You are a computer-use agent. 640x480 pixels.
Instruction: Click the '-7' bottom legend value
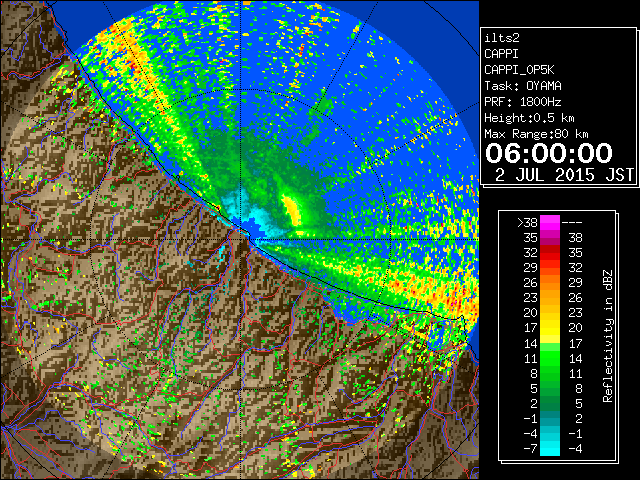tap(530, 449)
